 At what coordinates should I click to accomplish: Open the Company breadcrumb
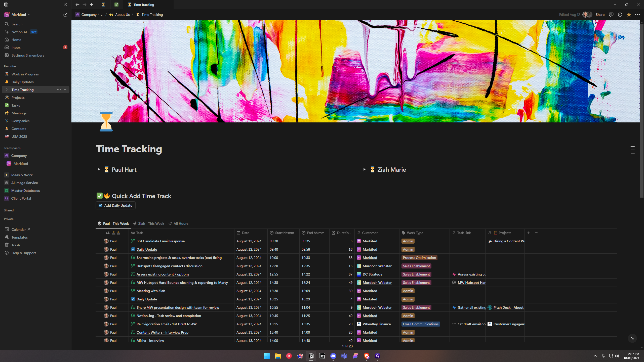86,15
